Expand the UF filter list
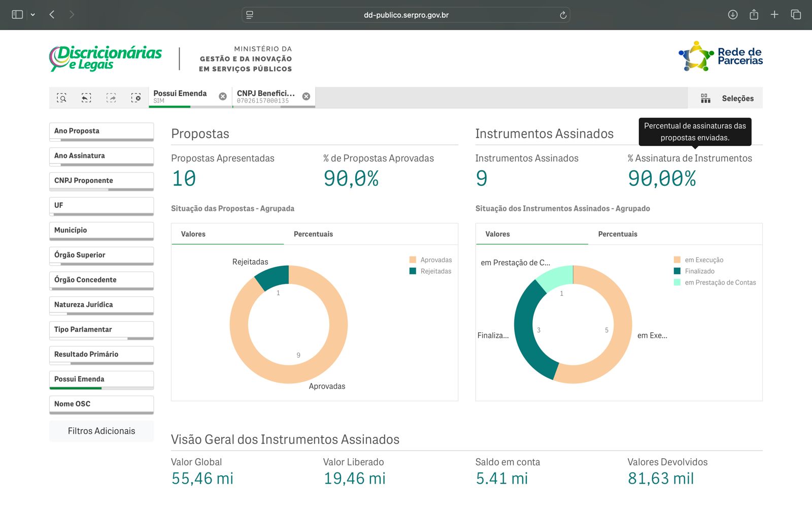Image resolution: width=812 pixels, height=508 pixels. click(x=101, y=206)
